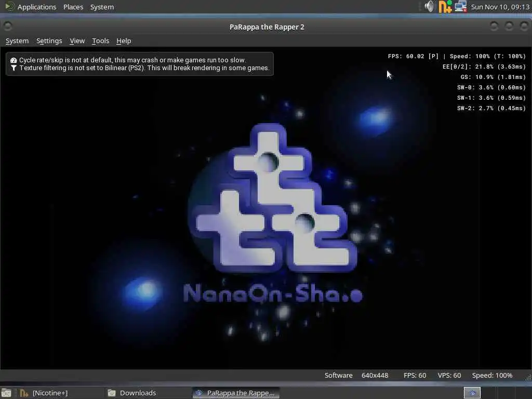Click the 'Software' renderer status text
This screenshot has width=532, height=399.
(x=338, y=375)
